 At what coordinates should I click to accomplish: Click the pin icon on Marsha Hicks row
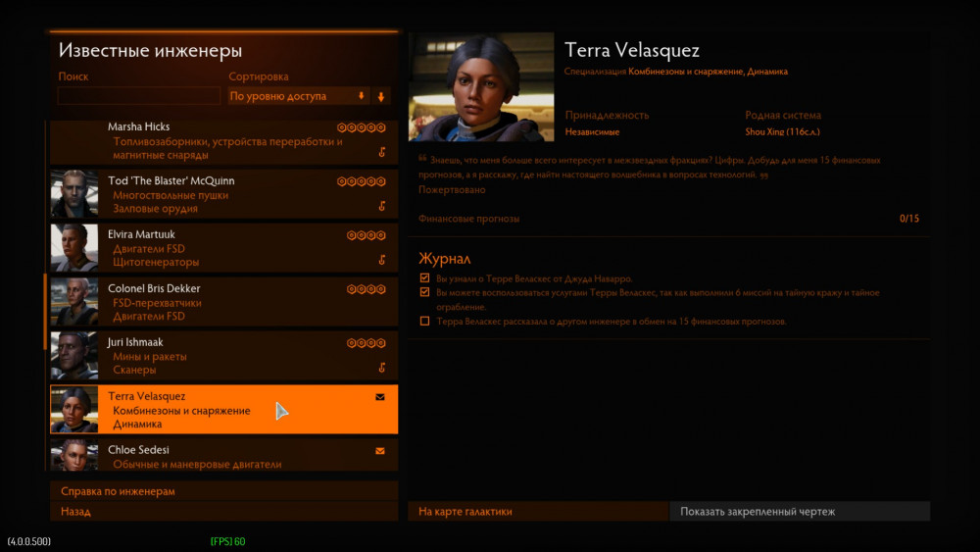[382, 152]
